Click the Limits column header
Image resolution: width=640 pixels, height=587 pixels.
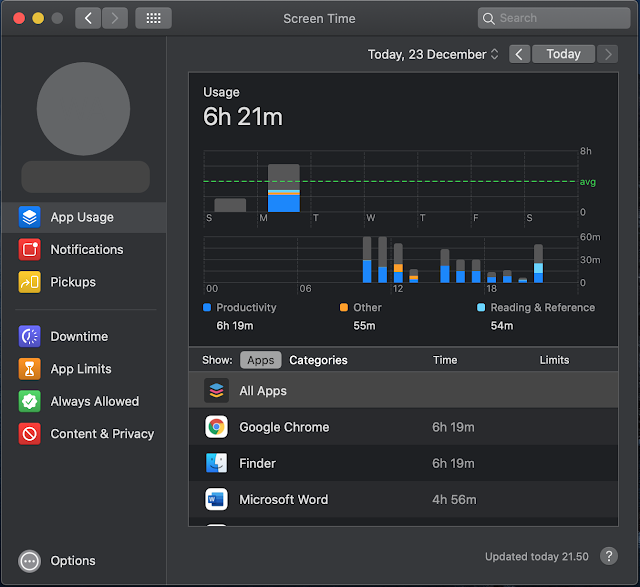554,360
